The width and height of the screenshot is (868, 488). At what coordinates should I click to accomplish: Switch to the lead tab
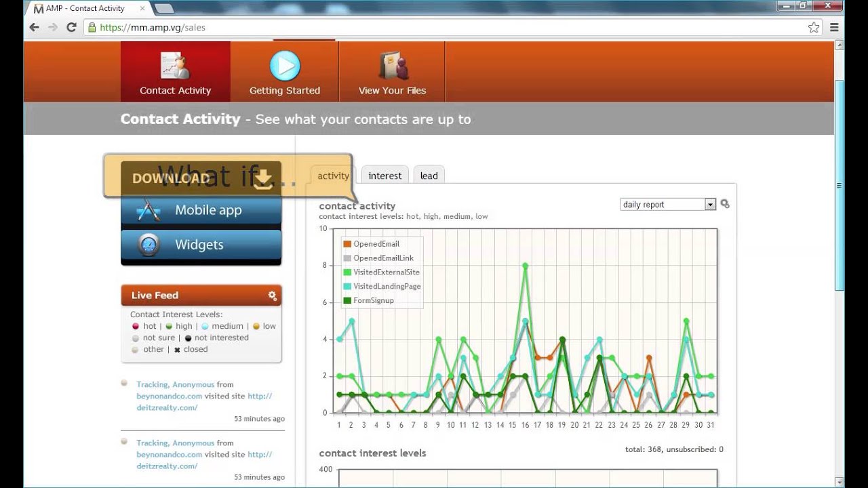coord(429,176)
